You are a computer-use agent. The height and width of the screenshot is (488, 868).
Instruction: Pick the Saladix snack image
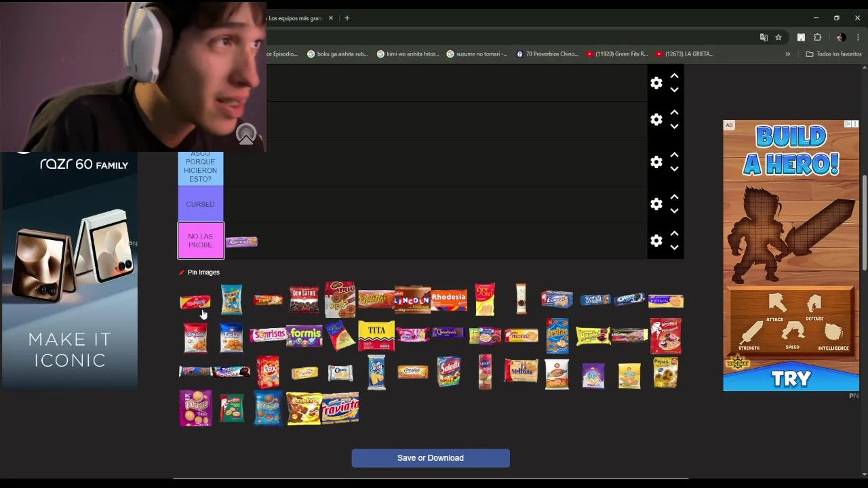[x=449, y=371]
